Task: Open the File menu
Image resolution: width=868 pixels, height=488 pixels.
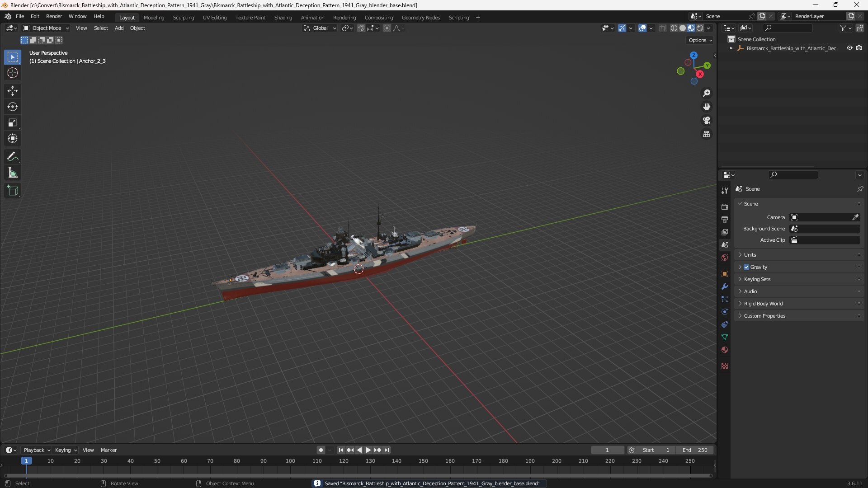Action: tap(20, 16)
